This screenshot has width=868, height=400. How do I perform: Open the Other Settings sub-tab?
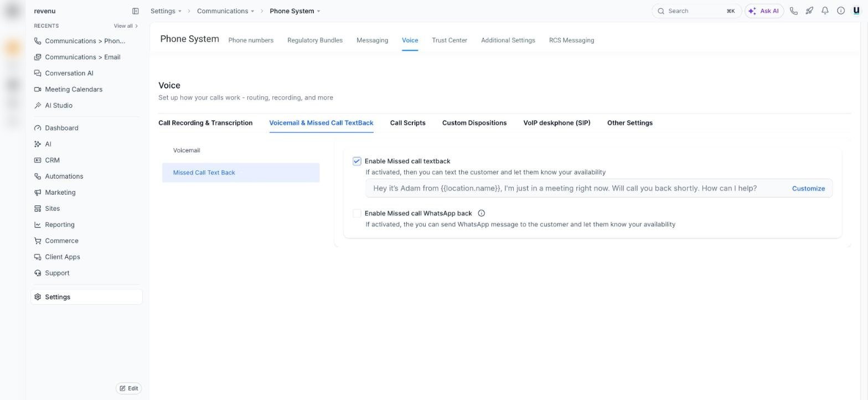pos(630,123)
